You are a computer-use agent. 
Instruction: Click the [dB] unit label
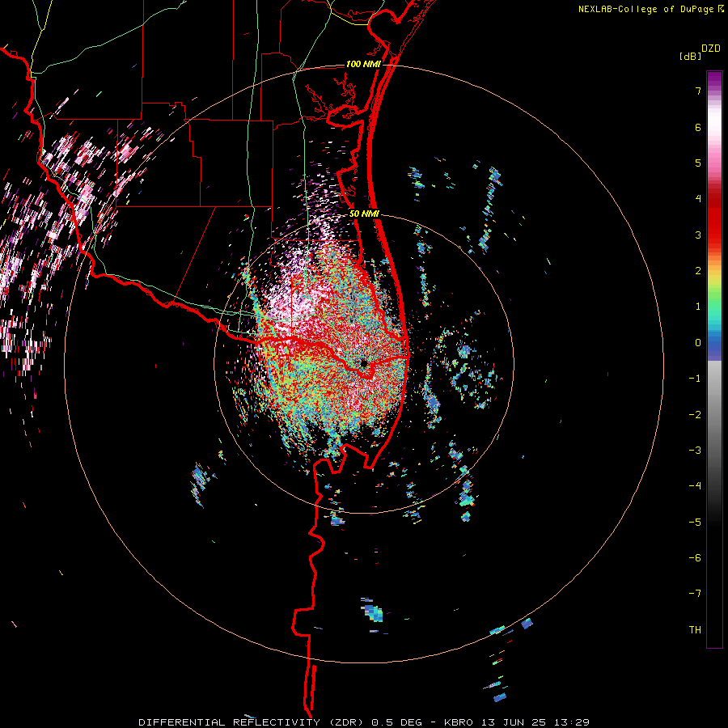pyautogui.click(x=690, y=56)
